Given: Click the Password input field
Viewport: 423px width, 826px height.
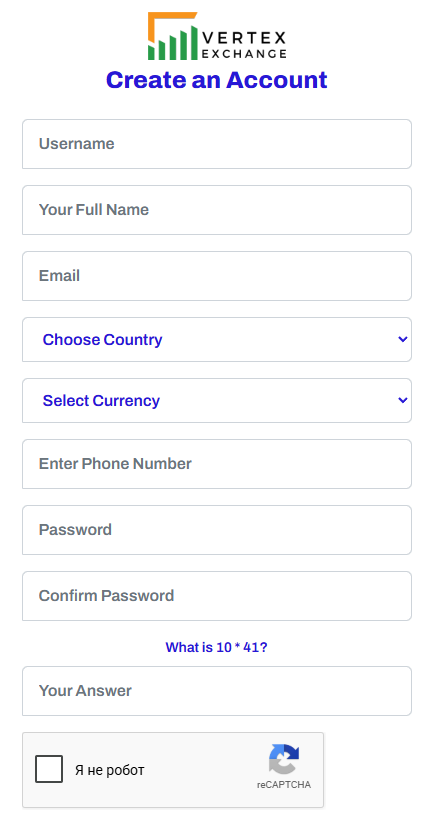Looking at the screenshot, I should click(217, 529).
